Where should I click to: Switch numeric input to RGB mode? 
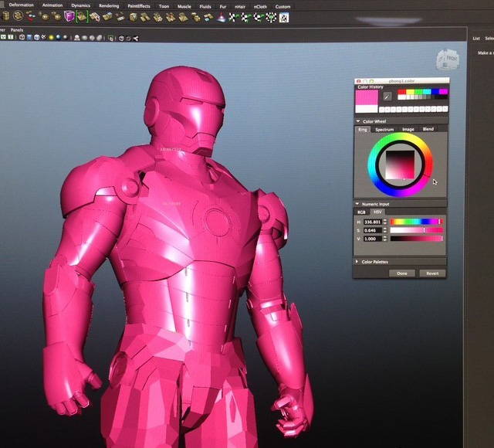pyautogui.click(x=361, y=211)
